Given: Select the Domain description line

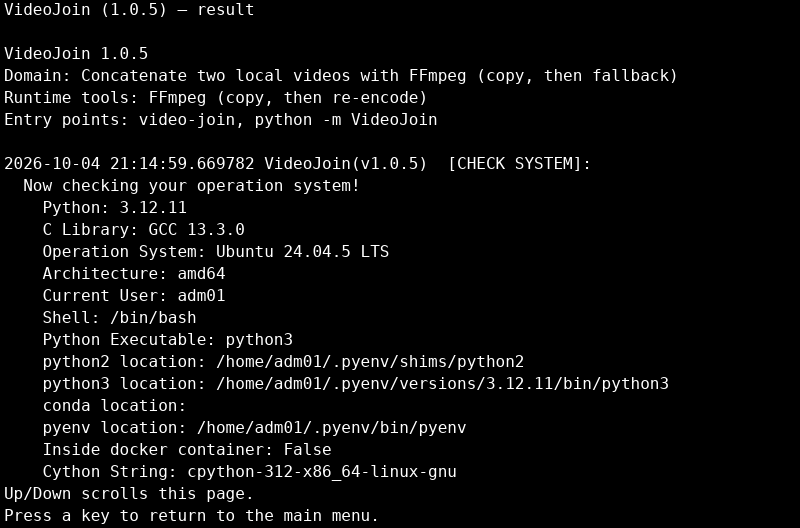Looking at the screenshot, I should point(341,76).
